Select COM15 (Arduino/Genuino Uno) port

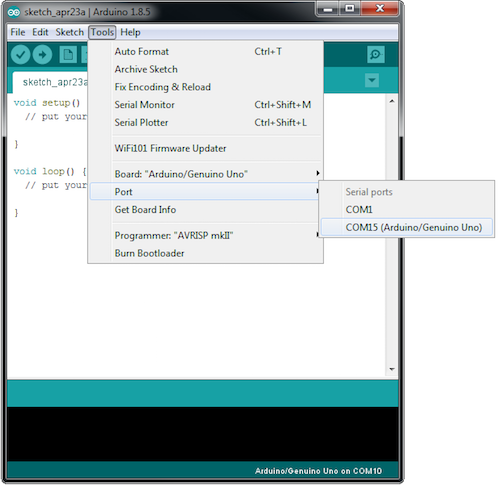406,227
